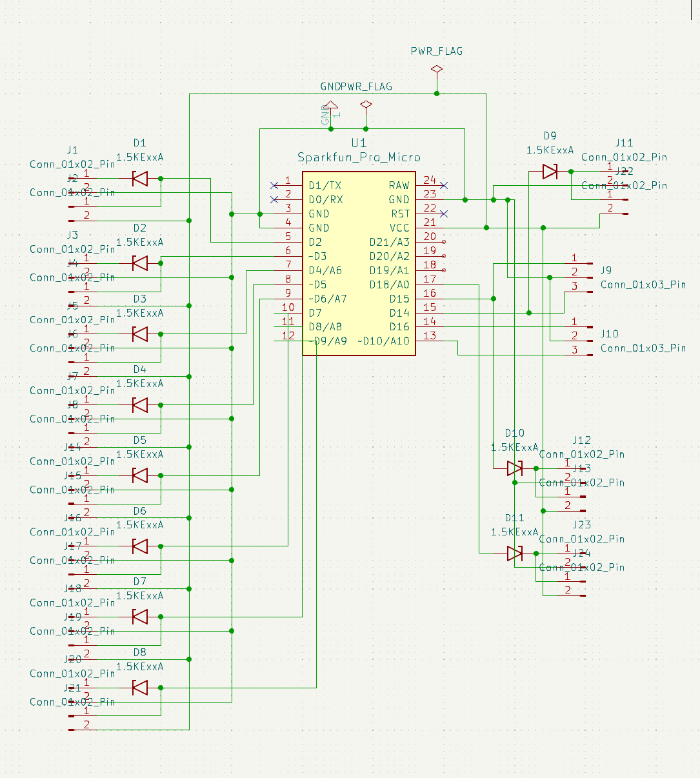Select the J11 connector reference label
700x778 pixels.
tap(624, 143)
